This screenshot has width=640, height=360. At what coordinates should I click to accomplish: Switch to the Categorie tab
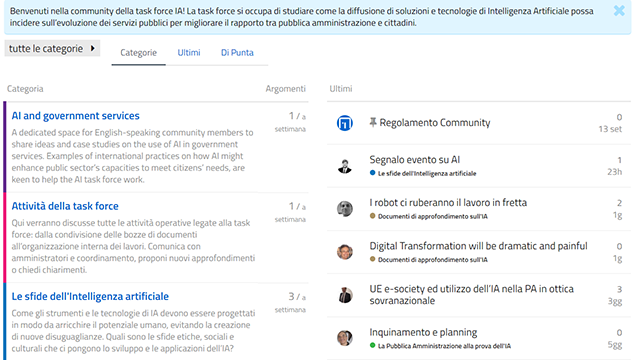[x=138, y=53]
